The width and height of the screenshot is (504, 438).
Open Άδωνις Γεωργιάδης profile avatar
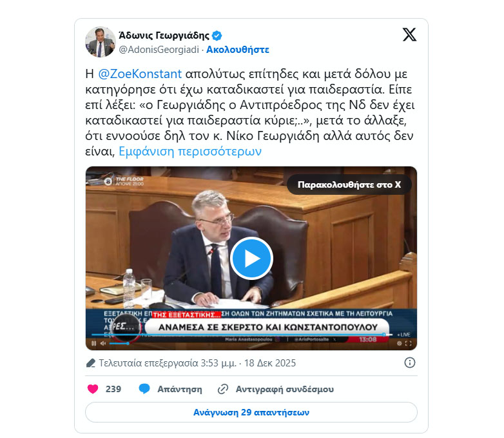[101, 42]
